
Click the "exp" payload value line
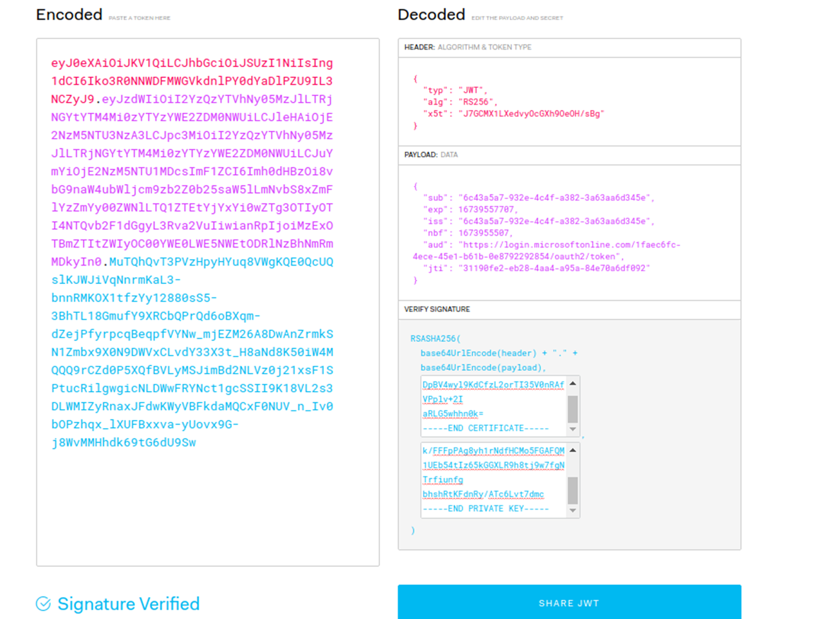(x=470, y=209)
